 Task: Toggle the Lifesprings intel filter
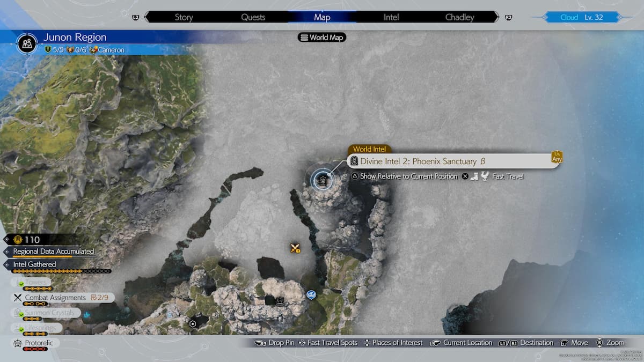point(41,328)
